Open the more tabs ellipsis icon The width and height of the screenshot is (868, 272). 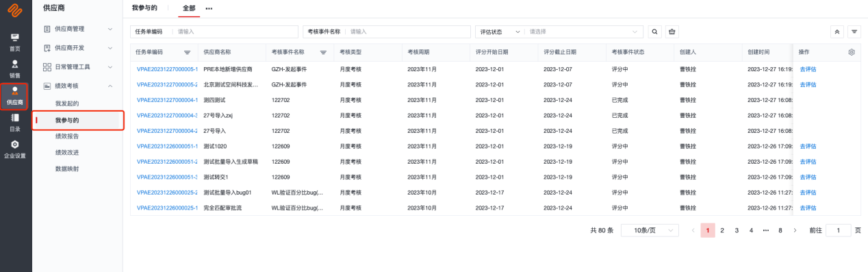point(209,8)
